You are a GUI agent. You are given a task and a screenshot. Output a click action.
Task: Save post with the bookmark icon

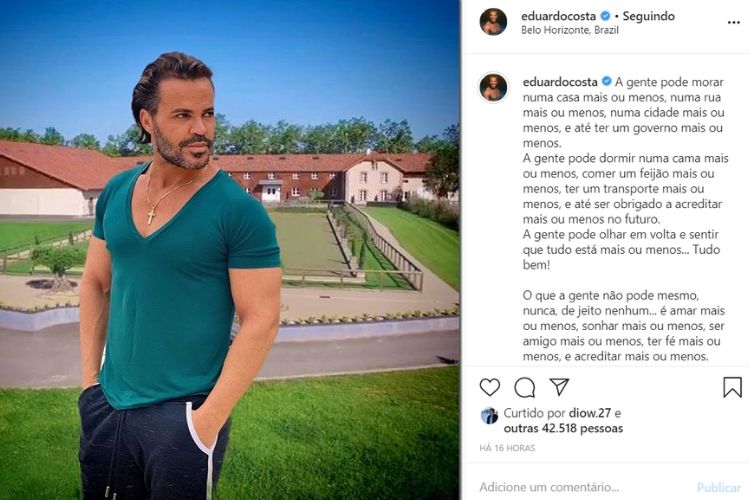click(x=732, y=387)
